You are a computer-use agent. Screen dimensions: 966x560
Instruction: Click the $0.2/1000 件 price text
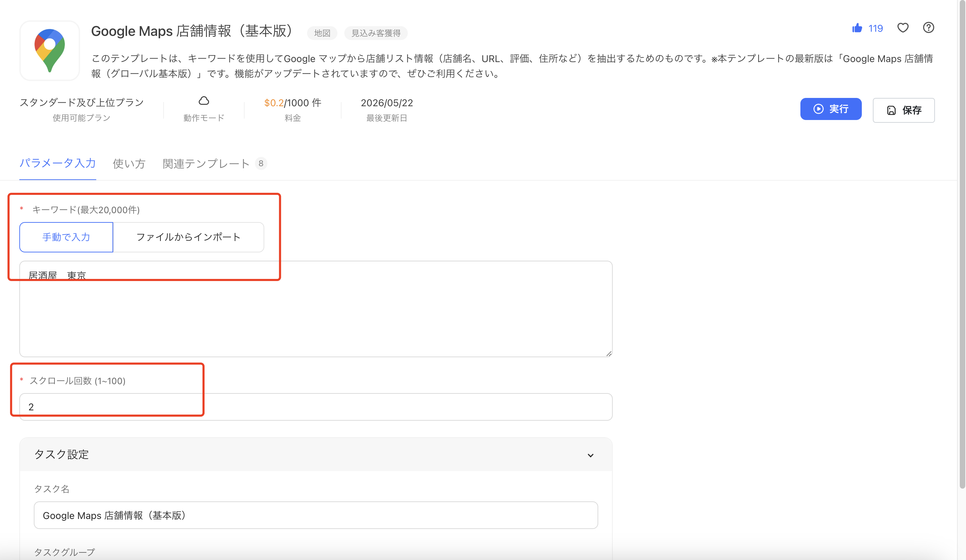293,103
